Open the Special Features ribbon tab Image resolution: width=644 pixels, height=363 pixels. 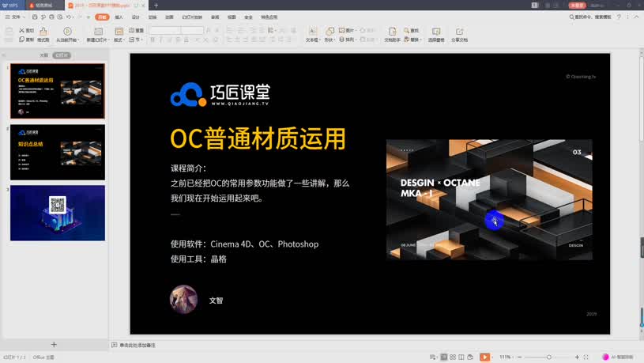269,17
